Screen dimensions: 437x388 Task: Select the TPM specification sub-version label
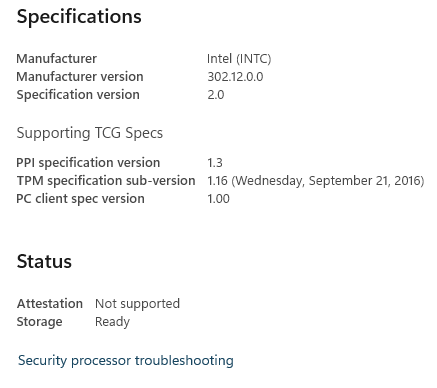point(106,181)
